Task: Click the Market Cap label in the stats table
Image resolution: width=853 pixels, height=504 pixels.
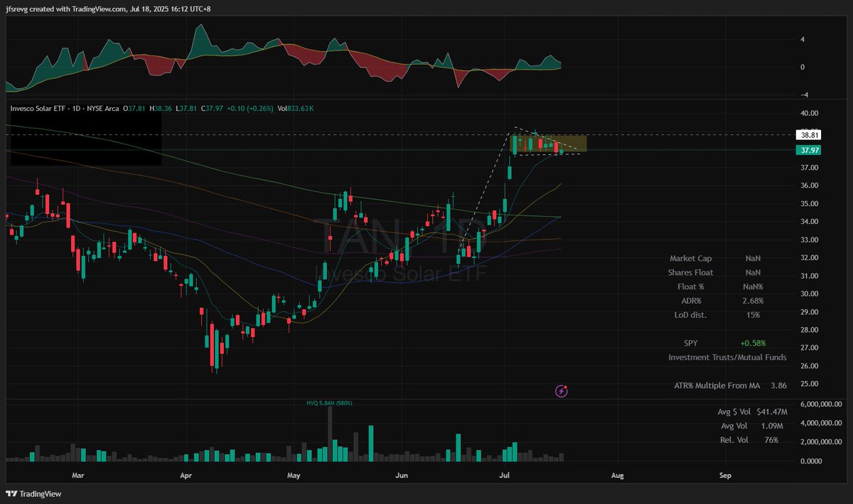Action: [x=690, y=259]
